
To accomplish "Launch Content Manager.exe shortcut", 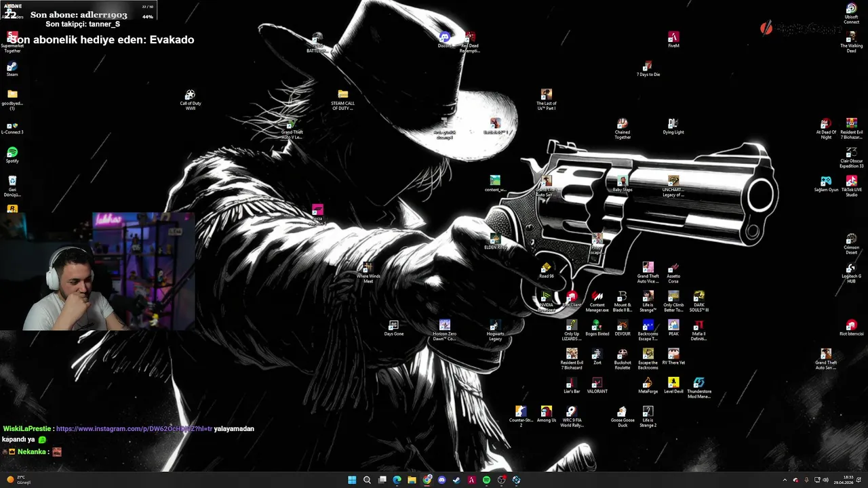I will pyautogui.click(x=597, y=302).
